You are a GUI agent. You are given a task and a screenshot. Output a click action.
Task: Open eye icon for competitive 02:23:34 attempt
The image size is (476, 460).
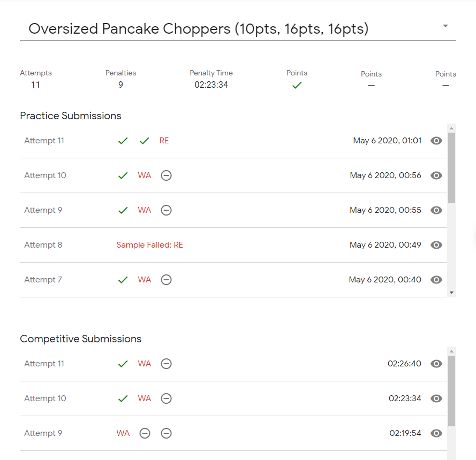click(436, 398)
